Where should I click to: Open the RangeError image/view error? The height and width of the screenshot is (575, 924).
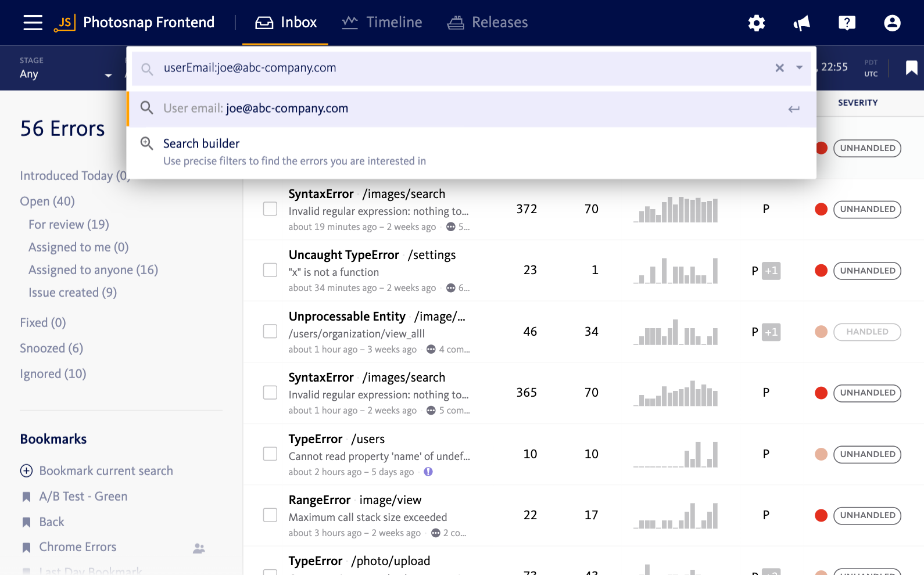click(355, 500)
